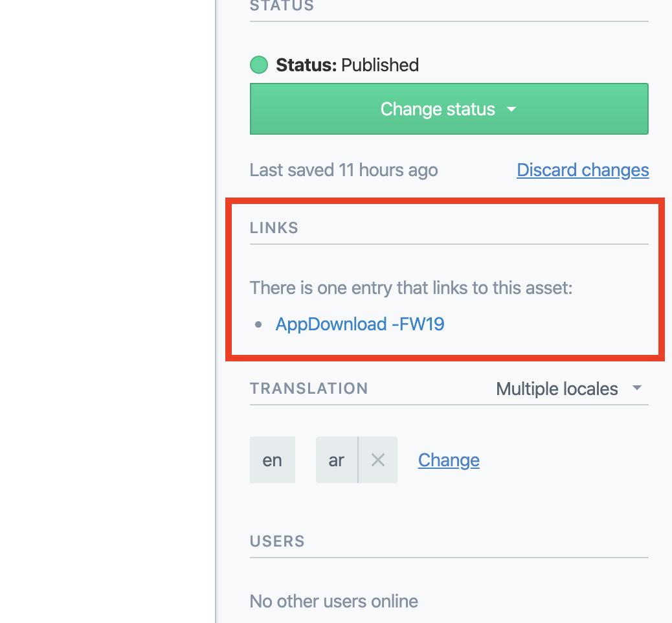Click the Change status dropdown arrow

coord(511,109)
